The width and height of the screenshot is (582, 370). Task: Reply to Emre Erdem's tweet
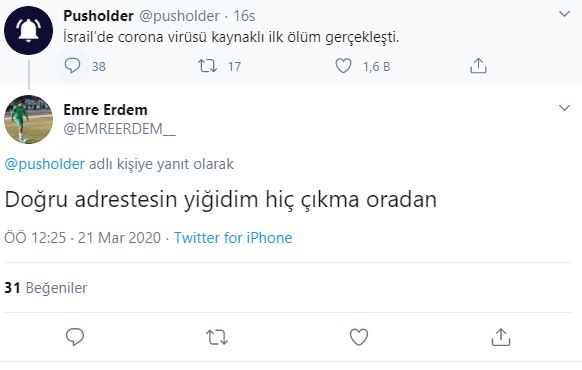coord(75,337)
